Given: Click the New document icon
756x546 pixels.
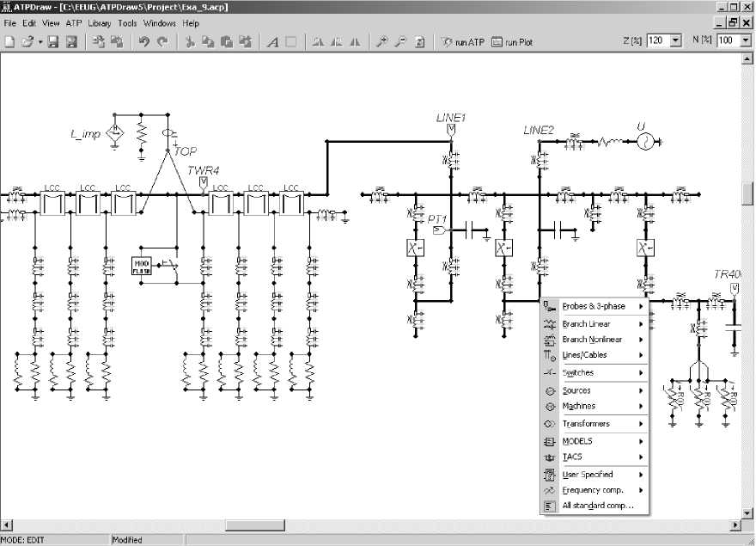Looking at the screenshot, I should click(9, 41).
